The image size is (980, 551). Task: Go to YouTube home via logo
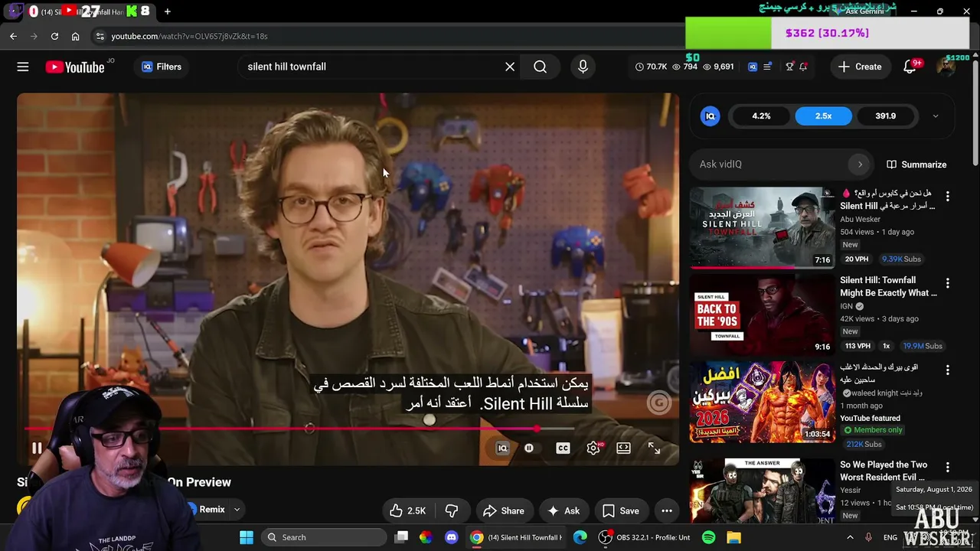tap(75, 67)
